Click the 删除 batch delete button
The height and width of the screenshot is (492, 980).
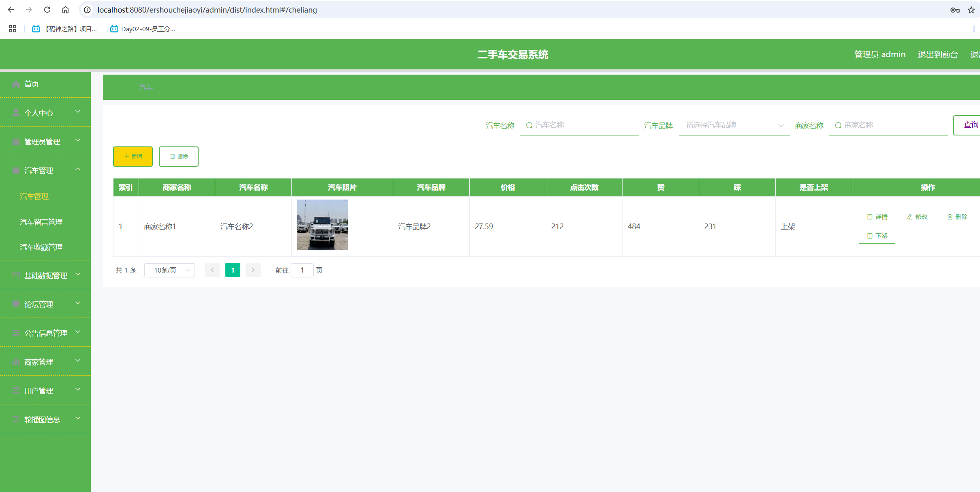[x=179, y=156]
